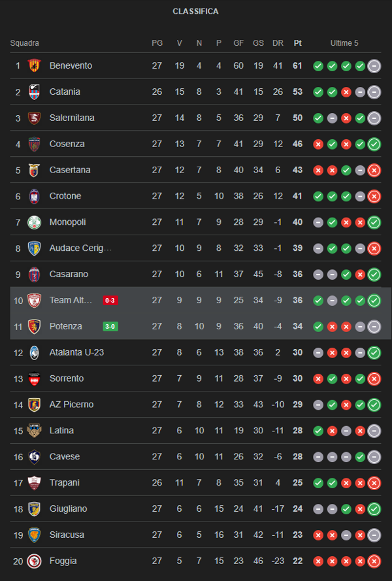392x581 pixels.
Task: Click the Trapani club crest
Action: (34, 483)
